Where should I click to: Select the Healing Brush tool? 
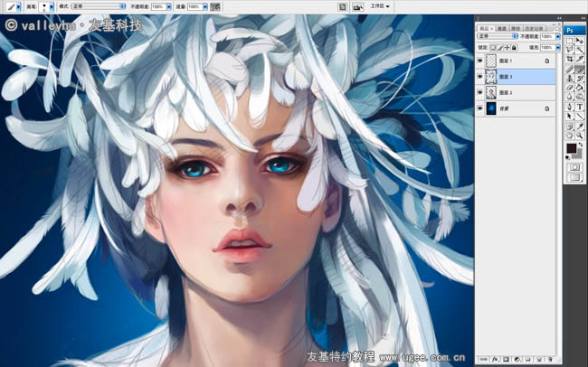tap(570, 70)
